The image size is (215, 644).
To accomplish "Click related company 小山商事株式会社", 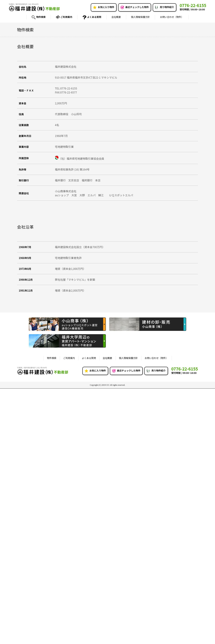I will (x=66, y=191).
